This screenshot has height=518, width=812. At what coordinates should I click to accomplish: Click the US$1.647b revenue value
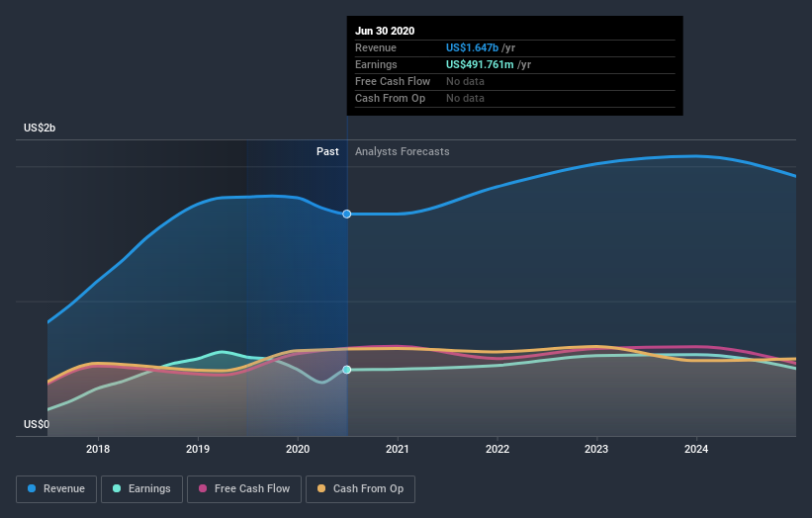coord(473,47)
